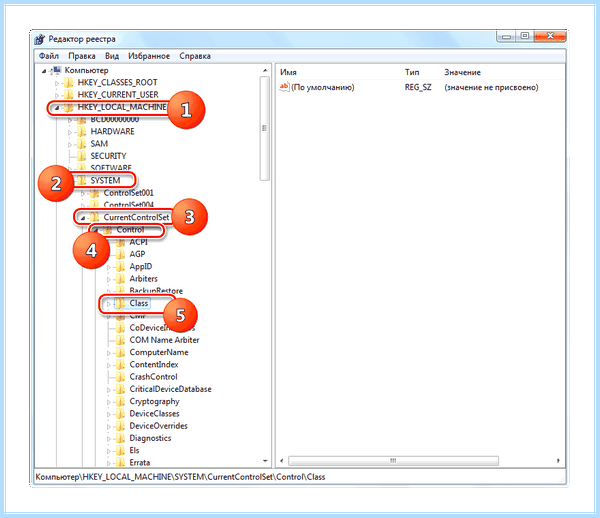Click the ContentIndex folder icon
The height and width of the screenshot is (518, 600).
pyautogui.click(x=121, y=364)
